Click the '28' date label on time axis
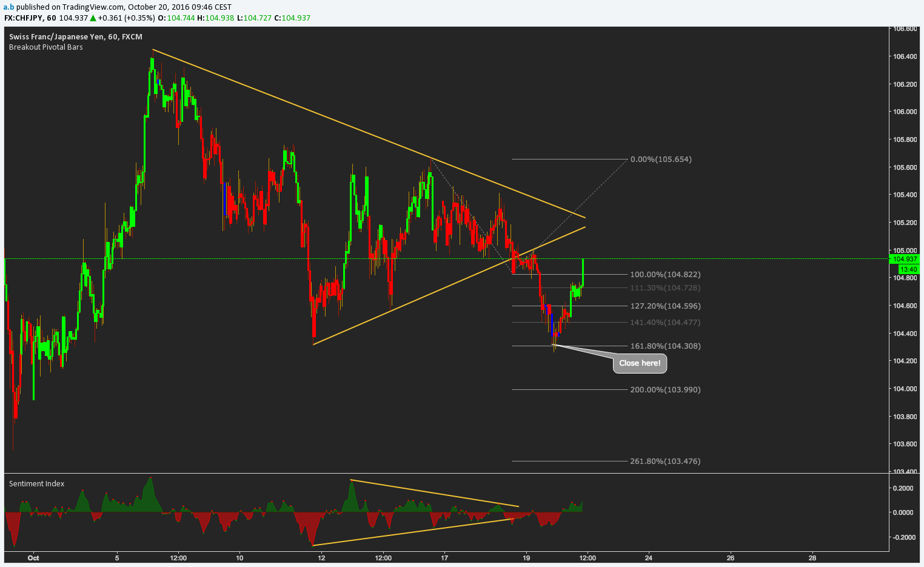924x567 pixels. (x=812, y=558)
